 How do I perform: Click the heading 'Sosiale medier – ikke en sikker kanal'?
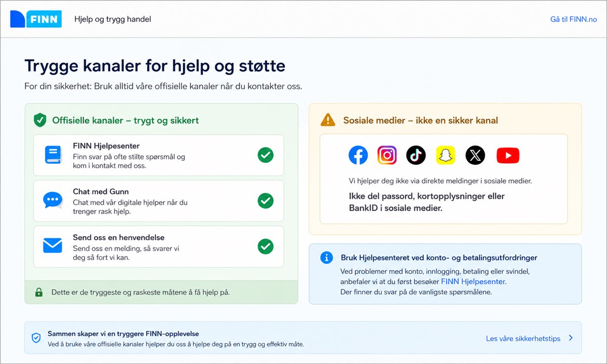coord(421,120)
